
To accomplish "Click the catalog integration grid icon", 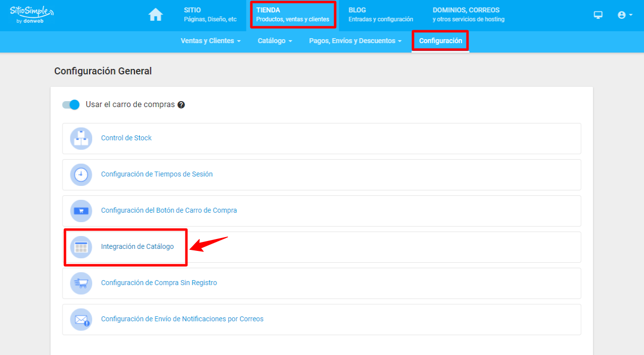I will 81,247.
